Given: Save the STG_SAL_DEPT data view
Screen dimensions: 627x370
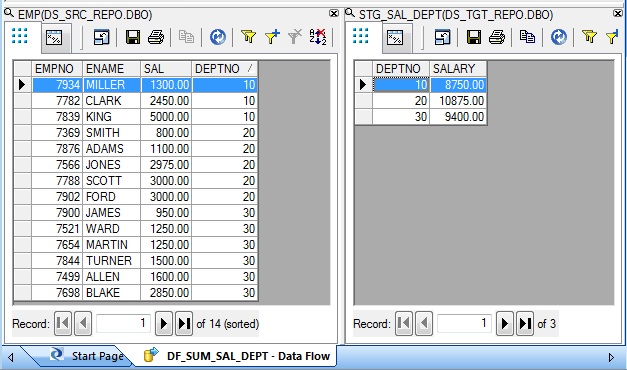Looking at the screenshot, I should (474, 37).
